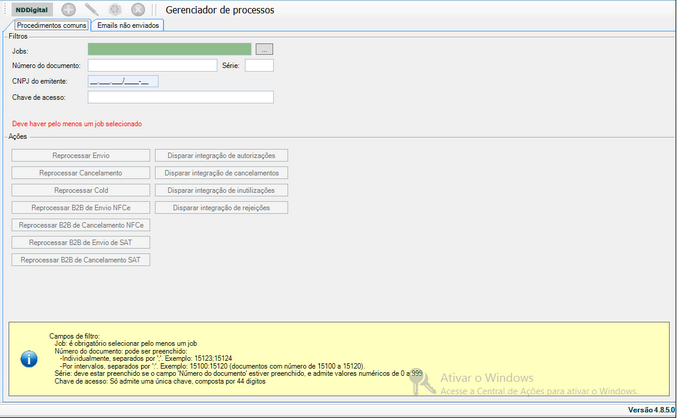This screenshot has height=418, width=677.
Task: Click Disparar integração de inutilizações
Action: 221,190
